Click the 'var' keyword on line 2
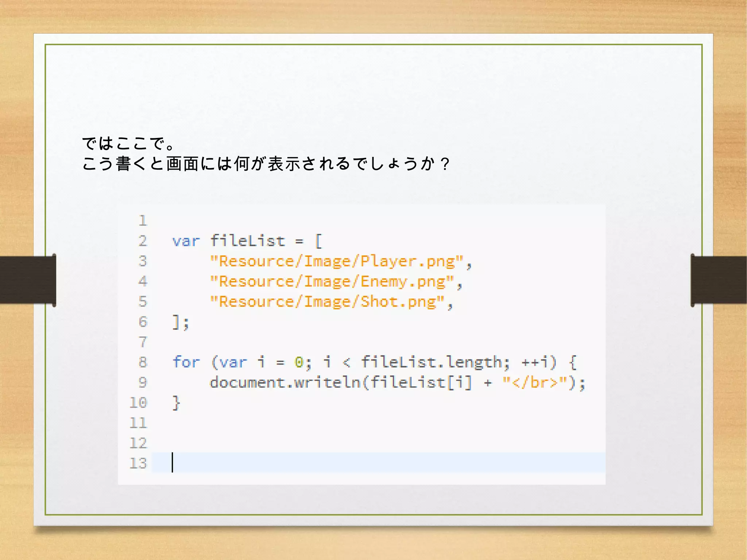Screen dimensions: 747x560 pos(186,242)
